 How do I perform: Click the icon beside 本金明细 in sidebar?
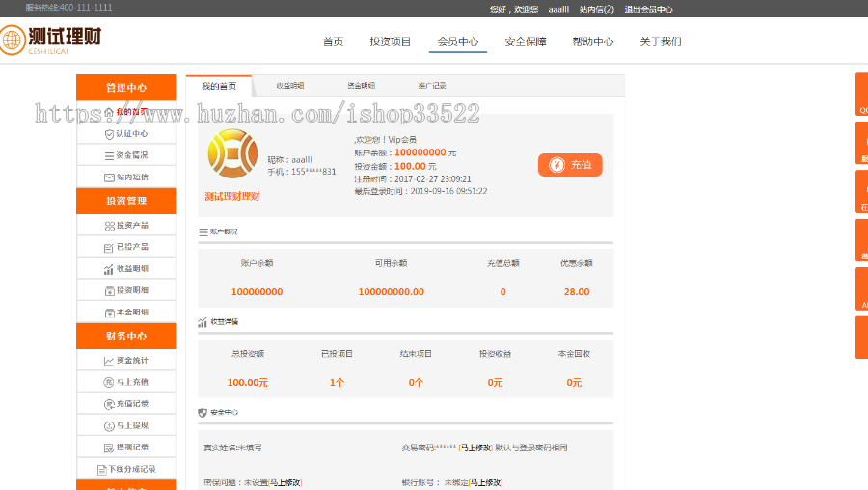click(x=110, y=313)
